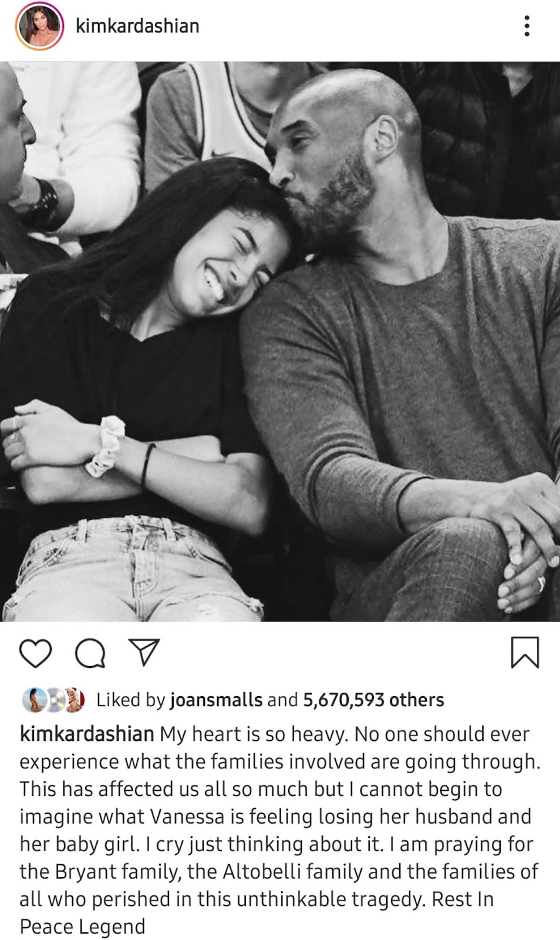Share the post with the paper plane icon
560x940 pixels.
pos(143,653)
